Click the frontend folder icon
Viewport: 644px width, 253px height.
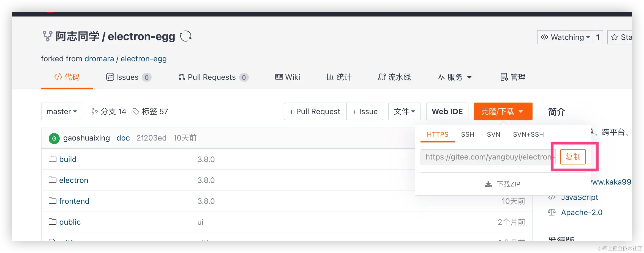53,201
